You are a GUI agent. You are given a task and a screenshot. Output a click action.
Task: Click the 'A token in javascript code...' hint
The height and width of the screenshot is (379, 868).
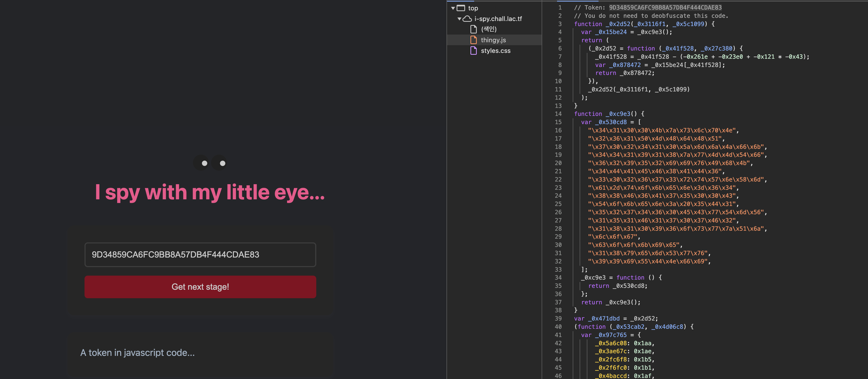pyautogui.click(x=137, y=353)
